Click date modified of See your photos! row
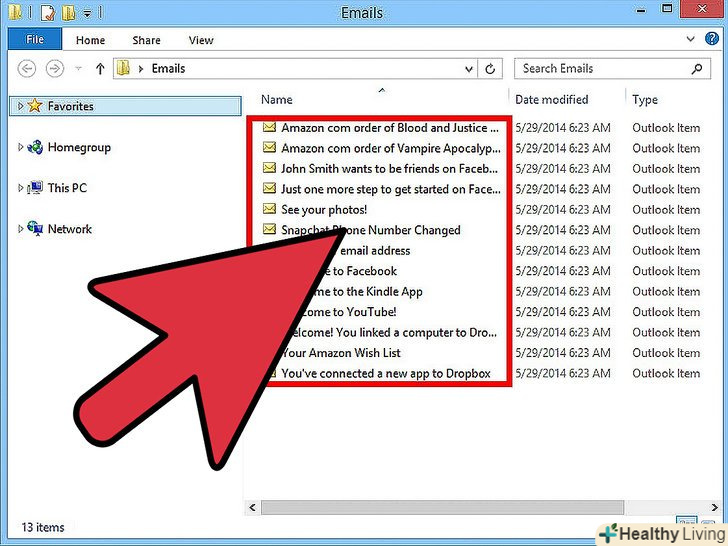Image resolution: width=728 pixels, height=546 pixels. [x=563, y=210]
